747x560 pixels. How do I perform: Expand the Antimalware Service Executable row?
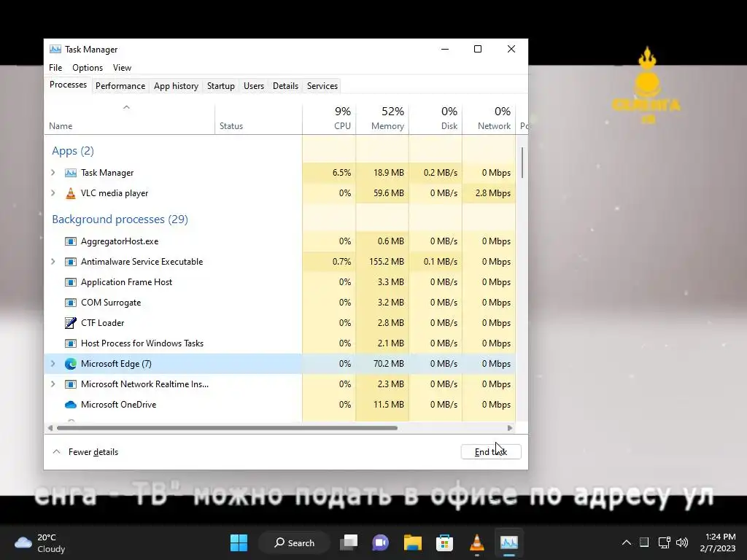[53, 262]
